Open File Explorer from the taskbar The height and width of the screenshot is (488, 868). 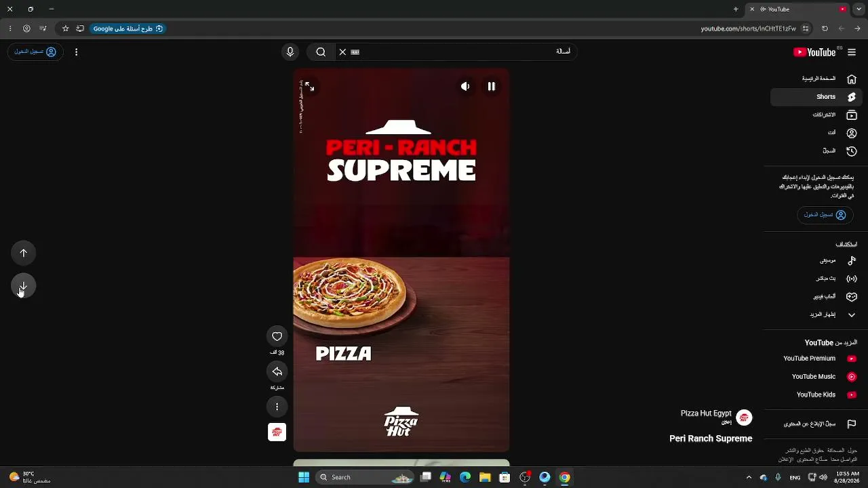[x=485, y=477]
